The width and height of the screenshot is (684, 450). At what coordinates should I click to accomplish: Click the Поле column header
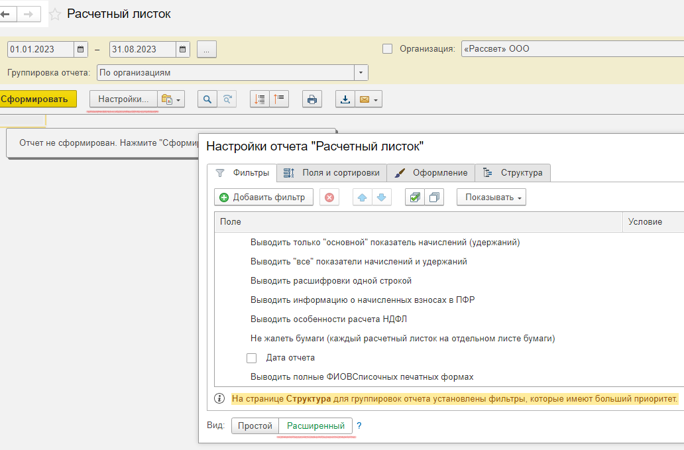click(418, 222)
